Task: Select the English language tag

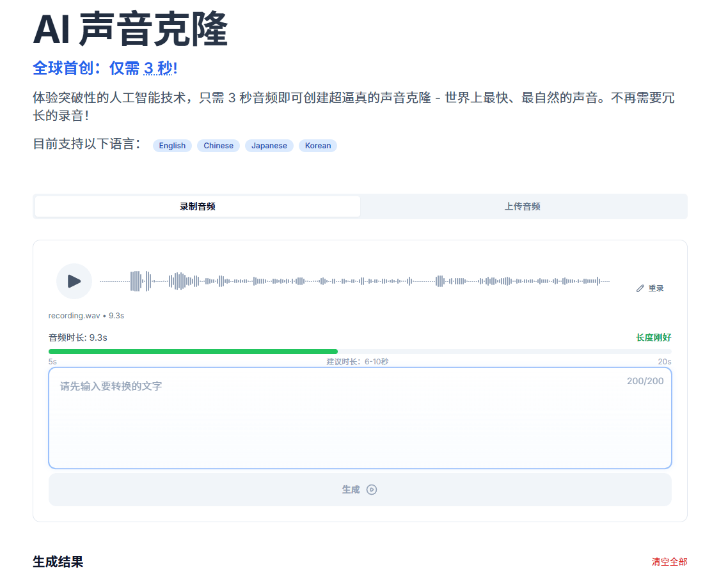Action: click(x=171, y=146)
